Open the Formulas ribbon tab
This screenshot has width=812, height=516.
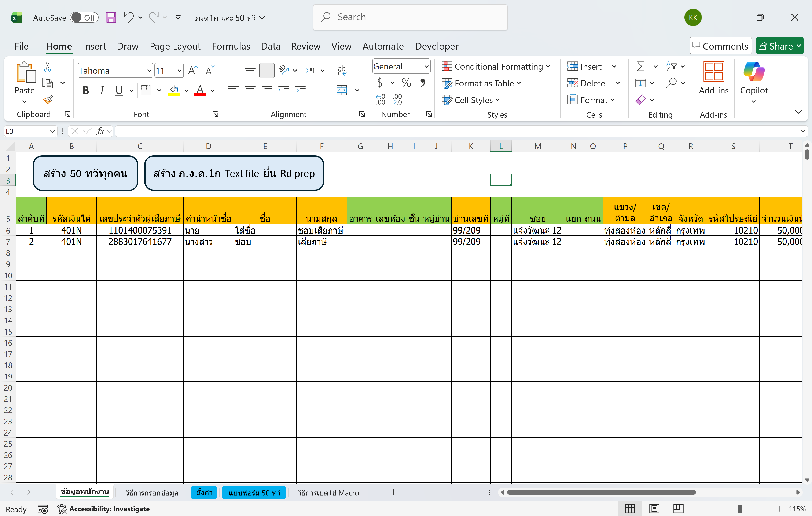(231, 46)
